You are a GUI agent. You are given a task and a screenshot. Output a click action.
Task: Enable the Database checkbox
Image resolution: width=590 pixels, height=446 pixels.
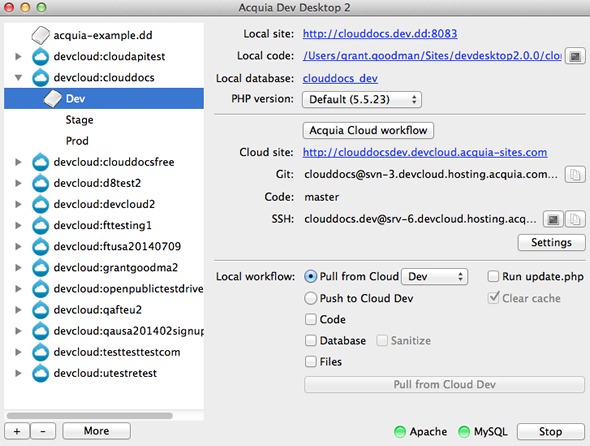(310, 341)
